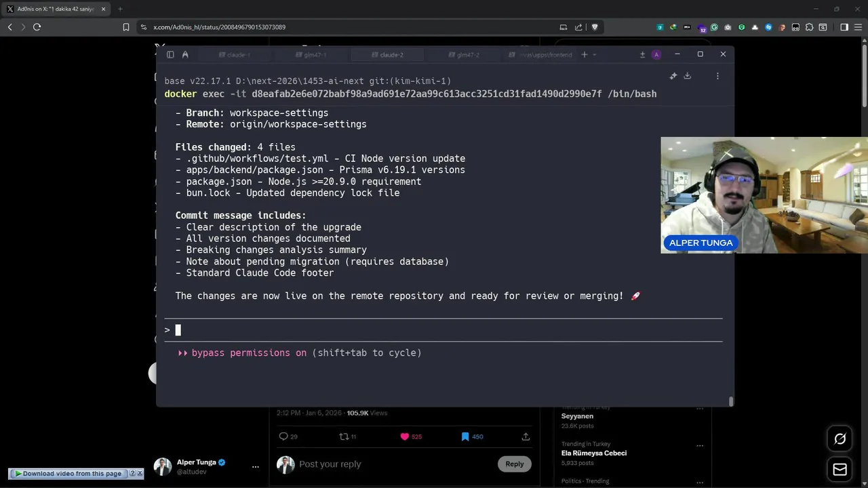Click the cast/screen icon in address bar
The image size is (868, 488).
pyautogui.click(x=563, y=27)
